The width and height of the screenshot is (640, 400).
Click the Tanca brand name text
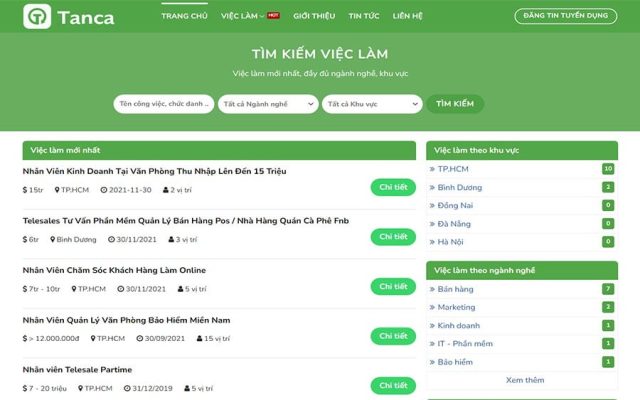(x=86, y=18)
